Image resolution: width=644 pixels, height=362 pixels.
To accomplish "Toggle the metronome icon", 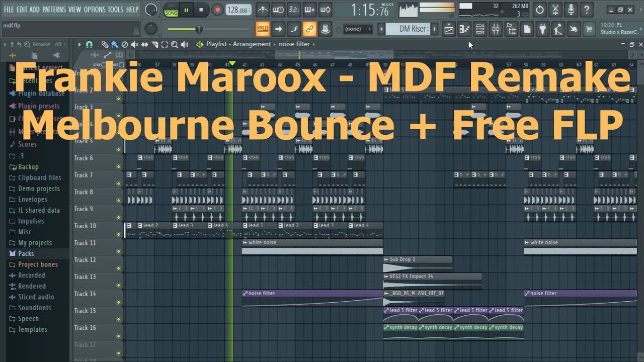I will tap(263, 10).
